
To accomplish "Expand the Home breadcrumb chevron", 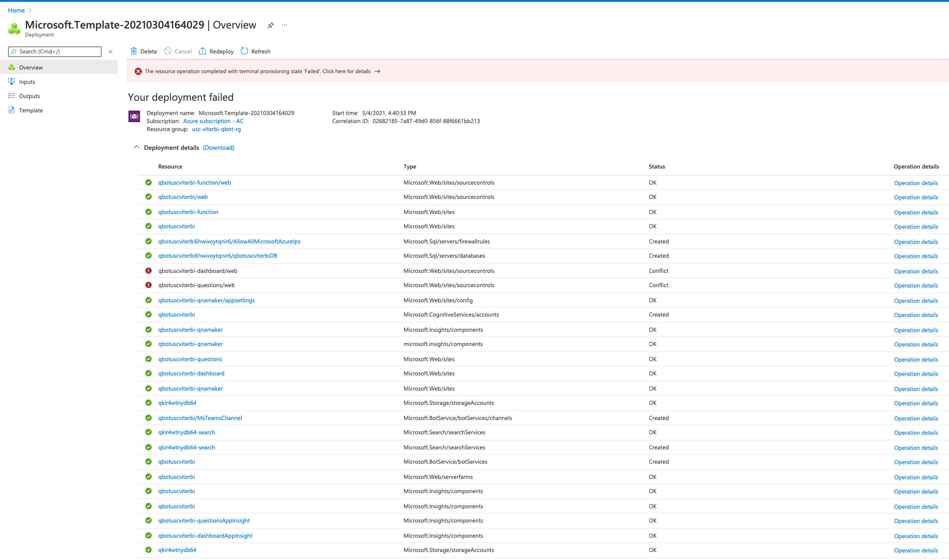I will click(x=29, y=10).
